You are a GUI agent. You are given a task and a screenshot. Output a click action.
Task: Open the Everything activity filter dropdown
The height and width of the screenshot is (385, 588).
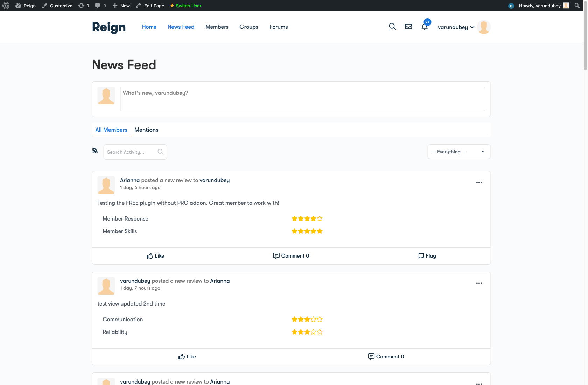(x=458, y=152)
